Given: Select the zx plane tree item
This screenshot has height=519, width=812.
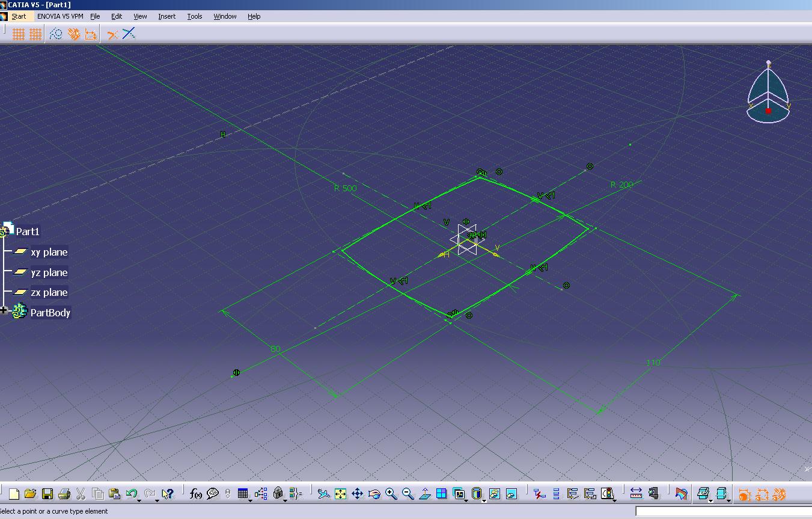Looking at the screenshot, I should coord(49,292).
